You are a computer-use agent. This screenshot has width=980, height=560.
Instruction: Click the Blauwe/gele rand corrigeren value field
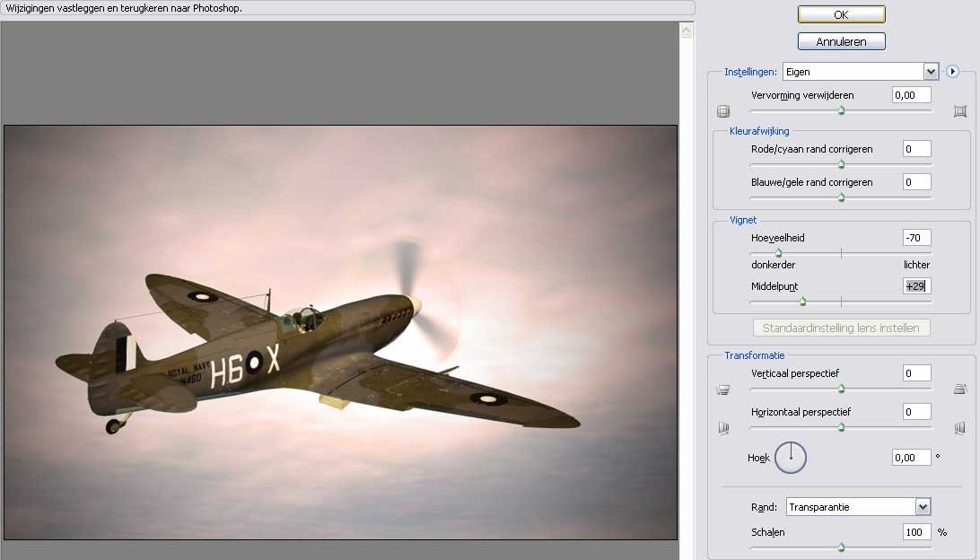pos(917,182)
